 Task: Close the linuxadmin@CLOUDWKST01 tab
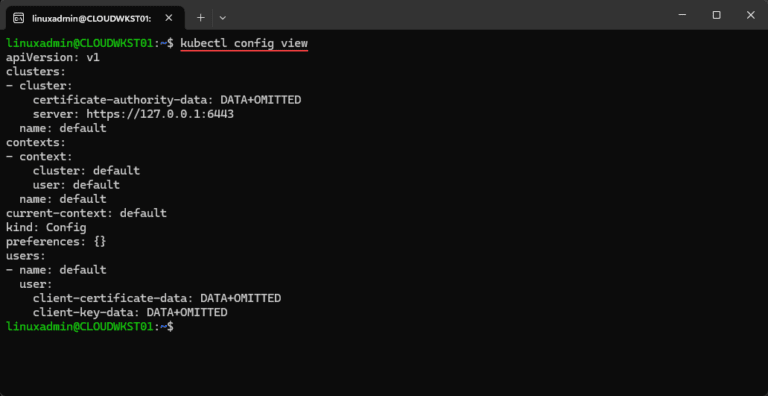(168, 18)
